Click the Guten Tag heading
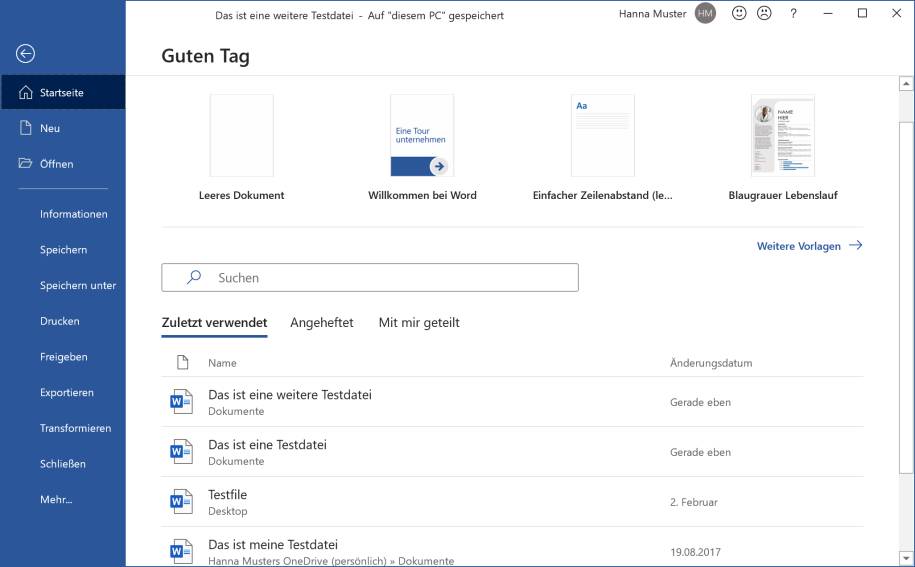 point(205,56)
